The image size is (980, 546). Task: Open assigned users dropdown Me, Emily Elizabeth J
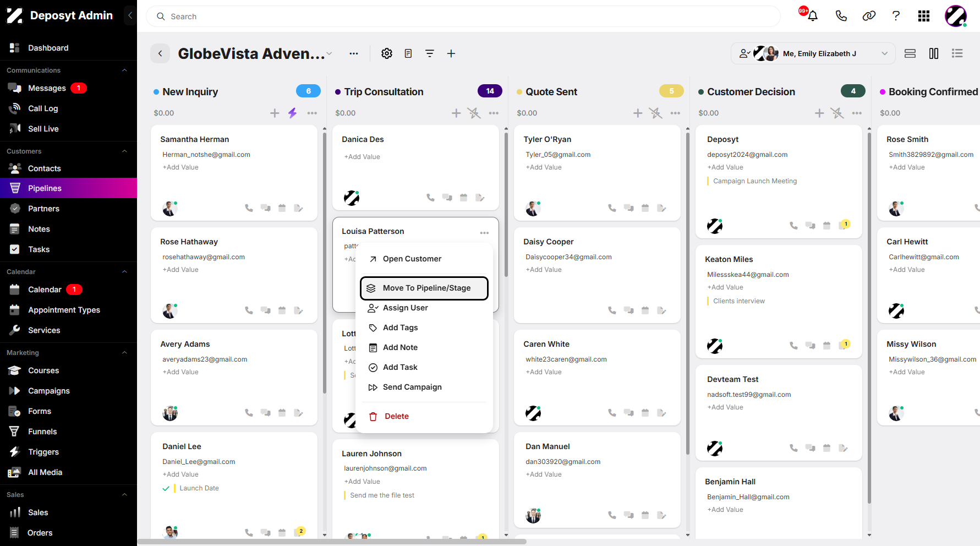(x=813, y=53)
